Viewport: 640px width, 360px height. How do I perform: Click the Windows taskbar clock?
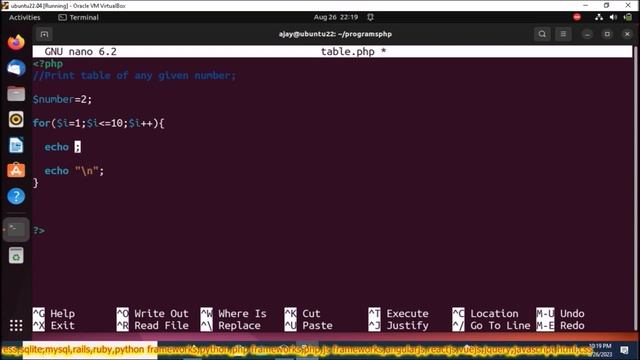click(601, 350)
